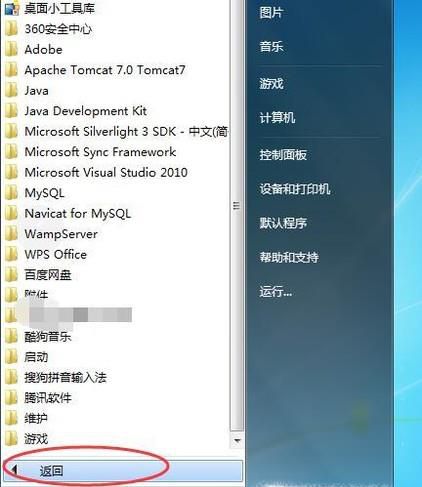The image size is (422, 487).
Task: Click the back arrow icon beside 返回
Action: 14,470
